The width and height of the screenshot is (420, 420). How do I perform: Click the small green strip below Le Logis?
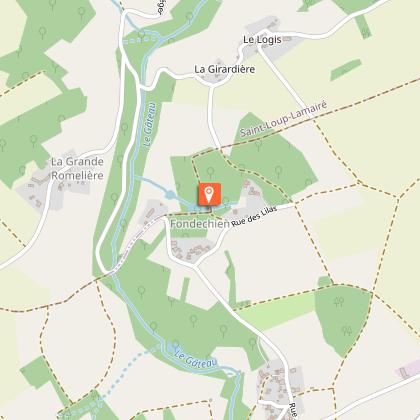(x=346, y=70)
